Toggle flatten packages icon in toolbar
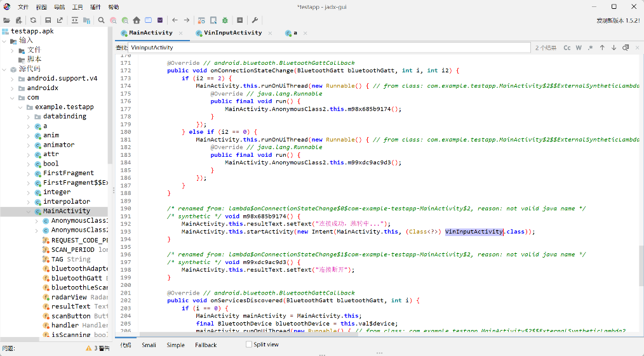644x356 pixels. tap(86, 20)
